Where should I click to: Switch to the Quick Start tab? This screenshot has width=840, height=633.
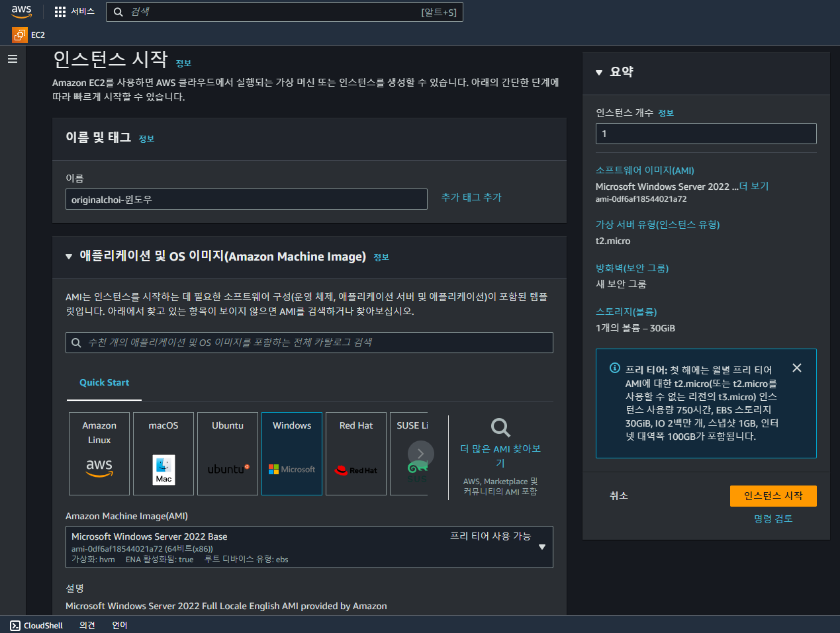pyautogui.click(x=104, y=382)
